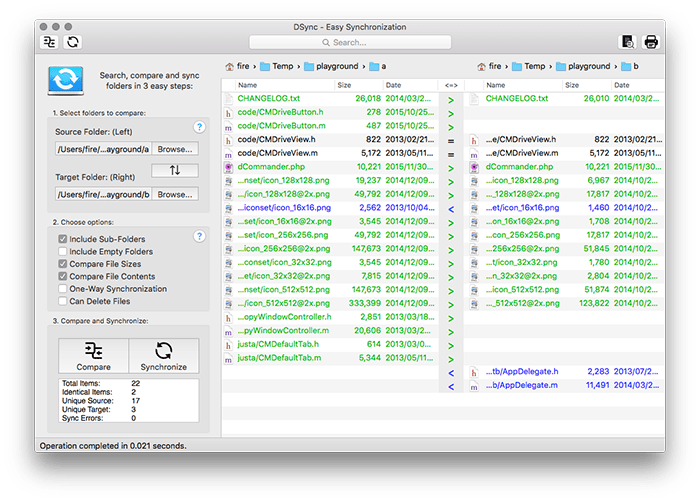Click the left arrow for AppDelegate.h row
The image size is (700, 502).
(451, 373)
